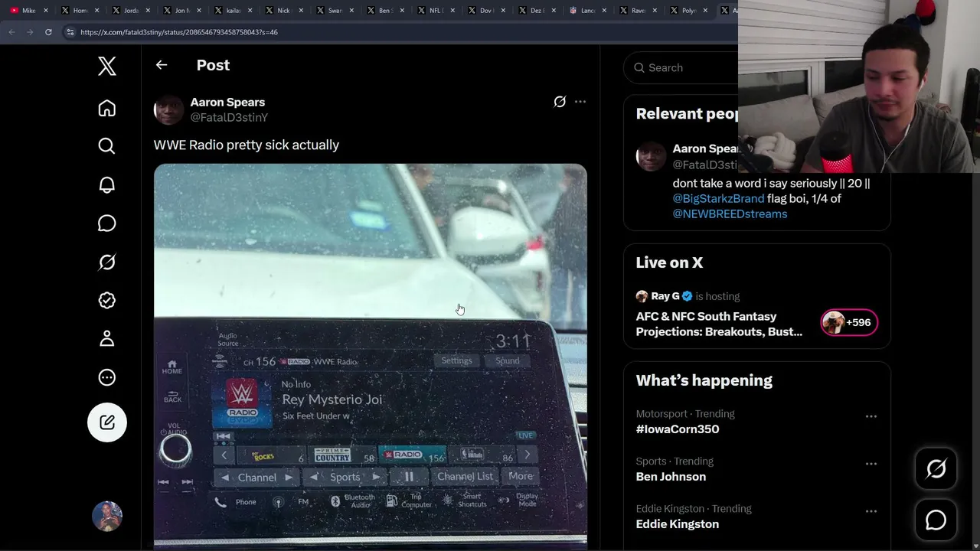Open the Premium verified badge sidebar icon
Screen dimensions: 980x551
tap(107, 300)
